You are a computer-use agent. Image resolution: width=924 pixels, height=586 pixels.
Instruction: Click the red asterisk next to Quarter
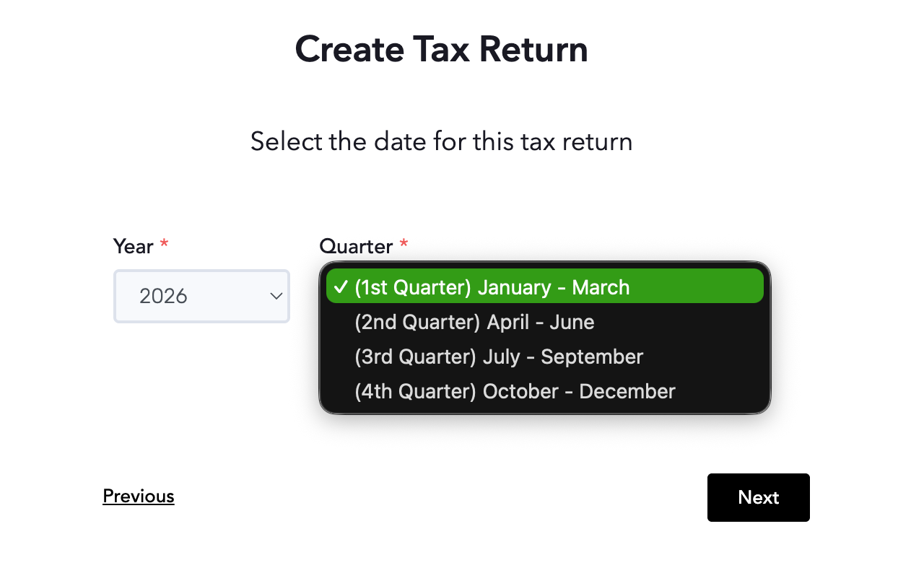coord(404,244)
